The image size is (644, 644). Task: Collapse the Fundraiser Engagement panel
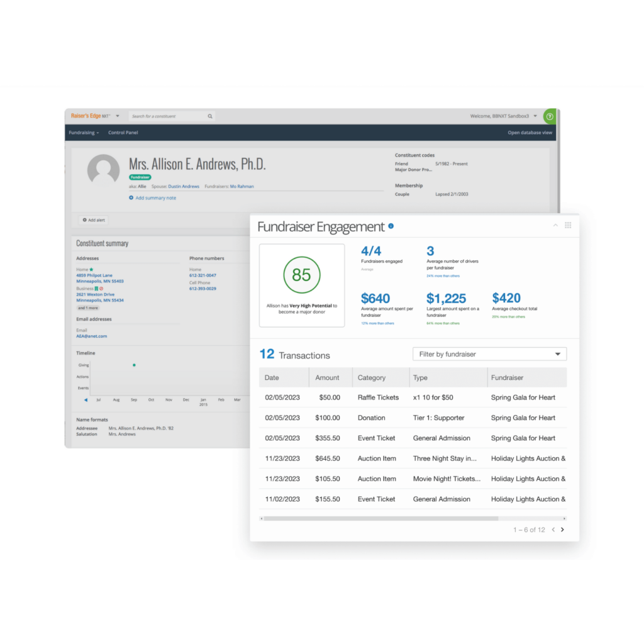click(555, 225)
